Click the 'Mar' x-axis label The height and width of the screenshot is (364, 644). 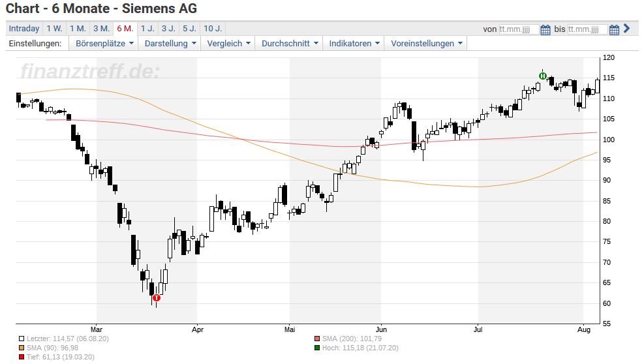coord(97,329)
